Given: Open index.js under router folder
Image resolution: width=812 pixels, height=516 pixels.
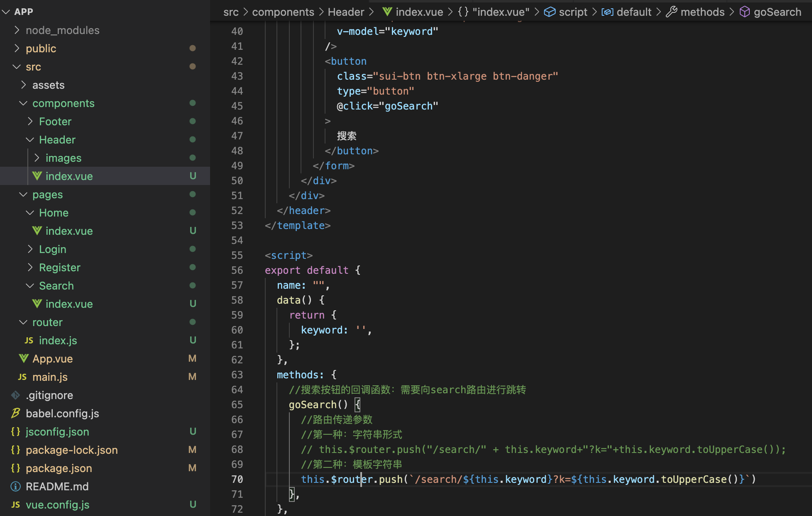Looking at the screenshot, I should pyautogui.click(x=58, y=341).
